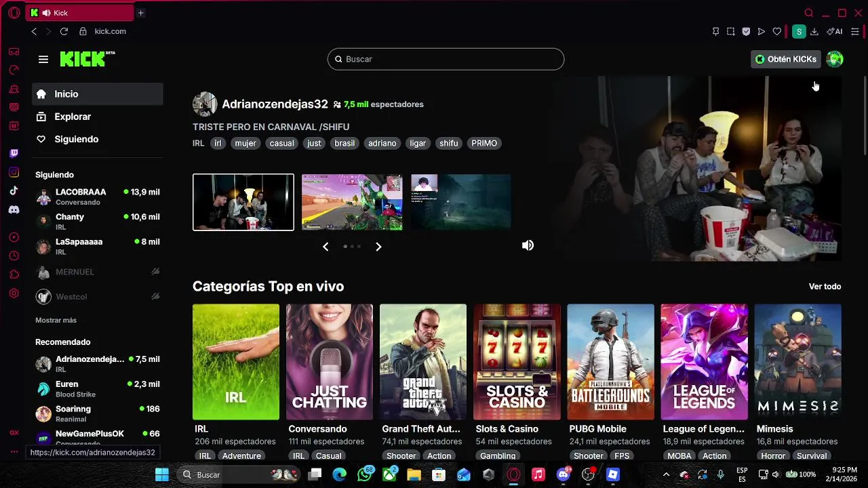Open Adrianozendejas32 channel name in featured stream
The width and height of the screenshot is (868, 488).
(275, 104)
